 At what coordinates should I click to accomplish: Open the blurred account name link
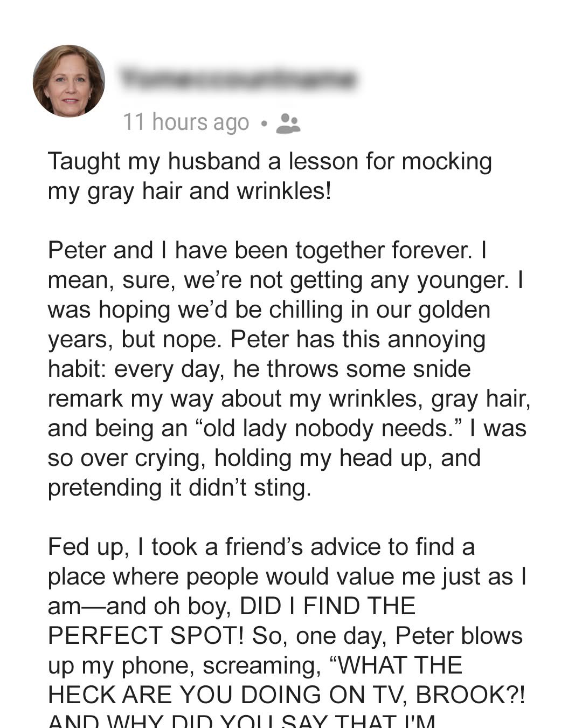[x=238, y=79]
